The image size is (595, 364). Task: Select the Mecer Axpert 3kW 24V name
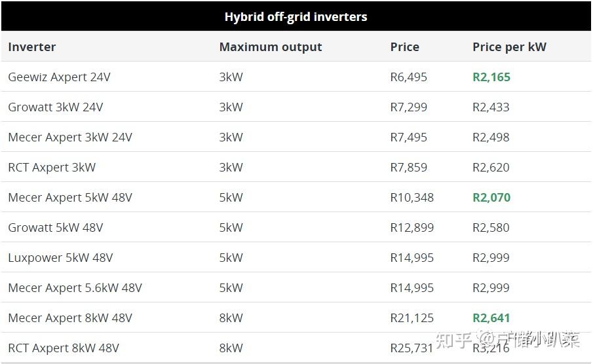pos(70,137)
